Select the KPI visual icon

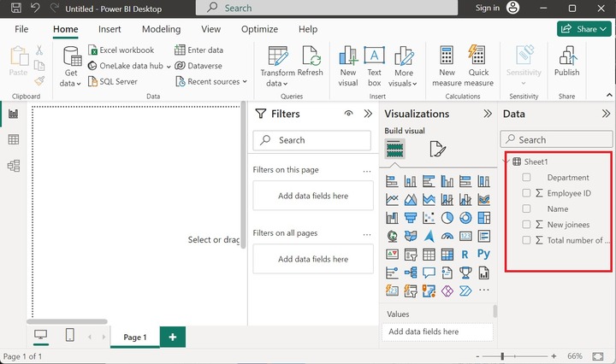pos(392,254)
